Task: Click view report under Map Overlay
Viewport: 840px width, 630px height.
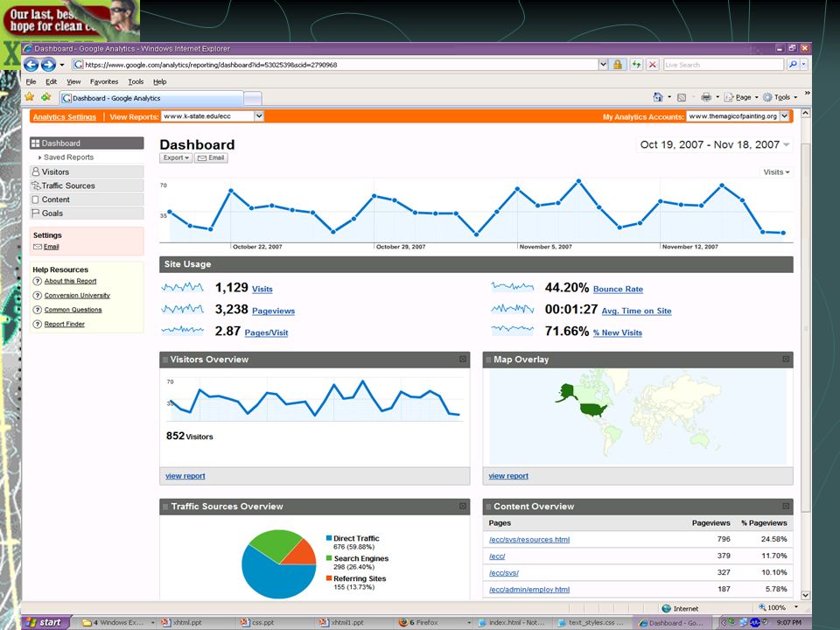Action: [508, 476]
